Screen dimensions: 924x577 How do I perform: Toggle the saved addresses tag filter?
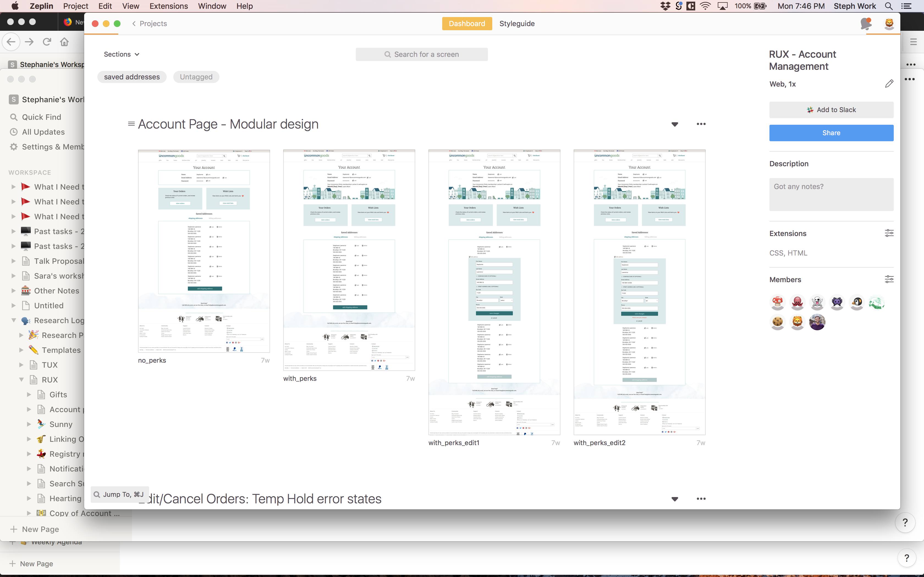(132, 77)
